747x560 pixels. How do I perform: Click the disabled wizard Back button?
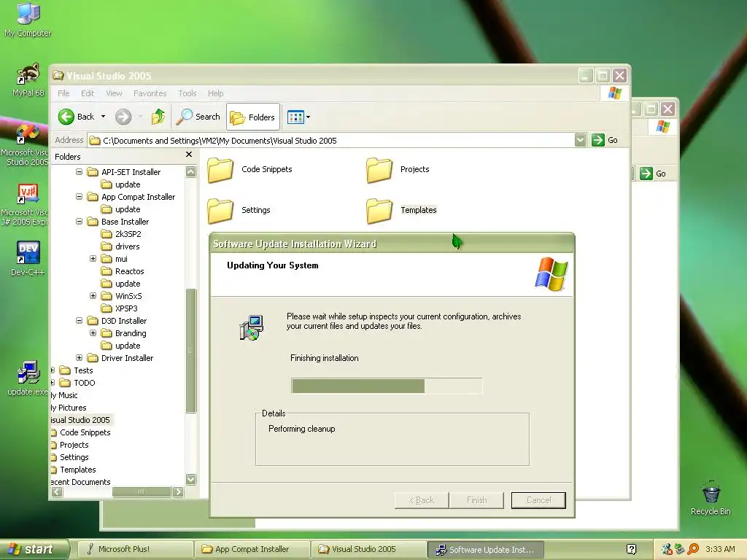(x=421, y=500)
